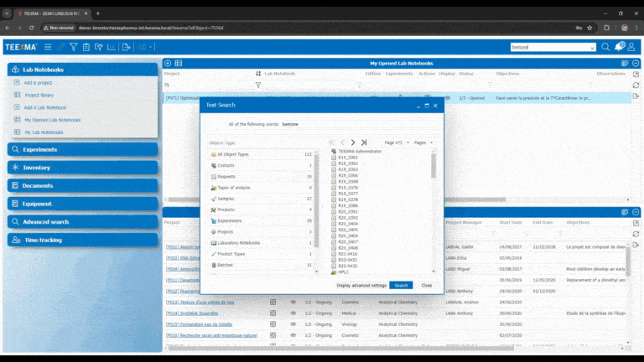Filter by All Object Types row
The width and height of the screenshot is (644, 362).
point(262,154)
